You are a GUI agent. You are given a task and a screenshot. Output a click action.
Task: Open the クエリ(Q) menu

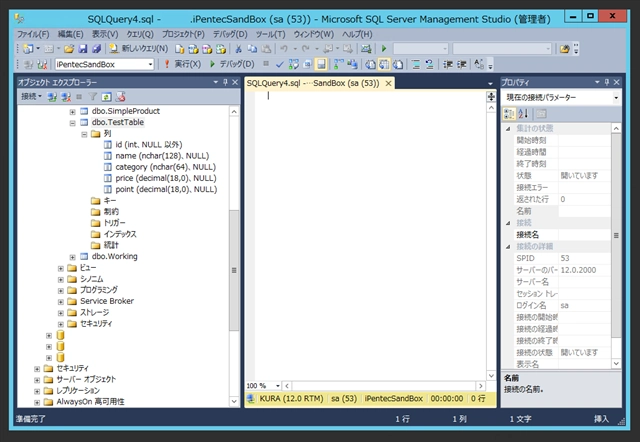pos(140,34)
